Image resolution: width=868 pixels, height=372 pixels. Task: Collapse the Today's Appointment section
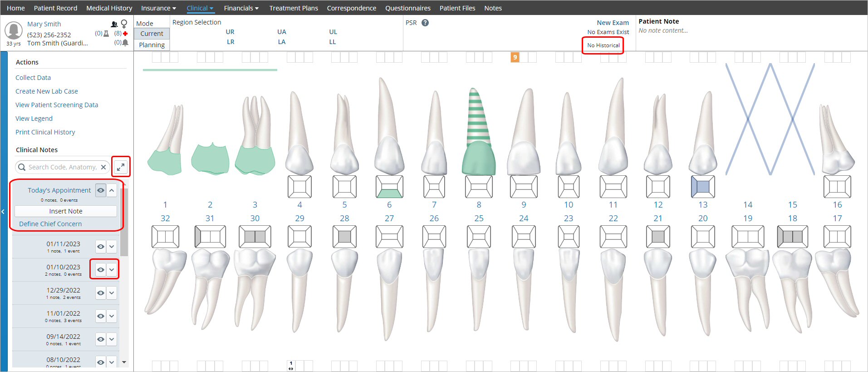pyautogui.click(x=112, y=190)
